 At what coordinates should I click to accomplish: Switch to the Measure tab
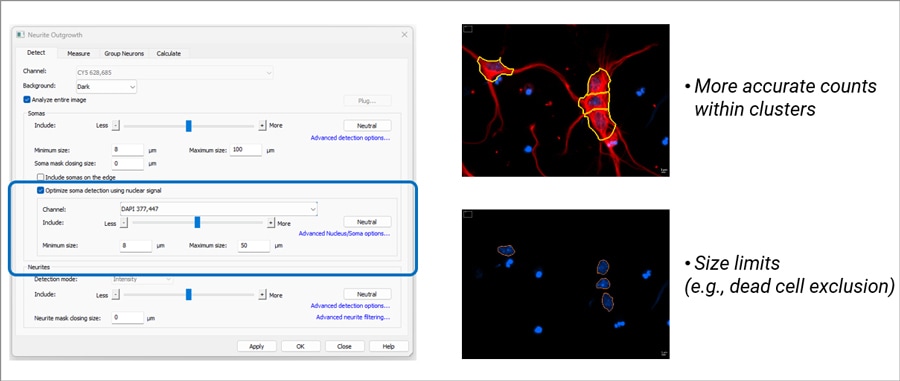[79, 53]
